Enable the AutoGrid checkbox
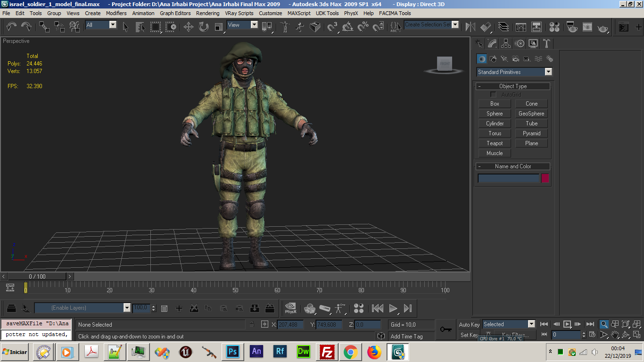The image size is (644, 362). (494, 95)
